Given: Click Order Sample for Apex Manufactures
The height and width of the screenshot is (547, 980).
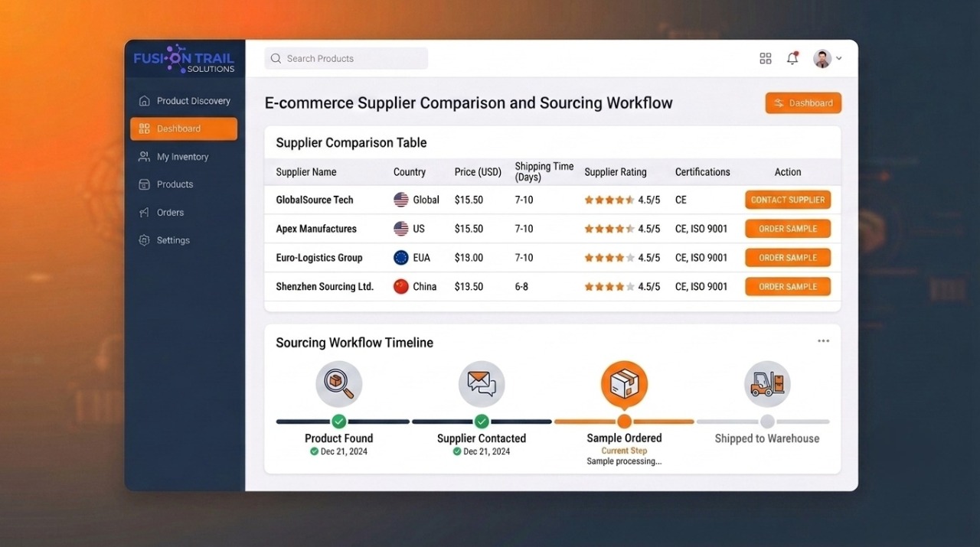Looking at the screenshot, I should point(788,229).
